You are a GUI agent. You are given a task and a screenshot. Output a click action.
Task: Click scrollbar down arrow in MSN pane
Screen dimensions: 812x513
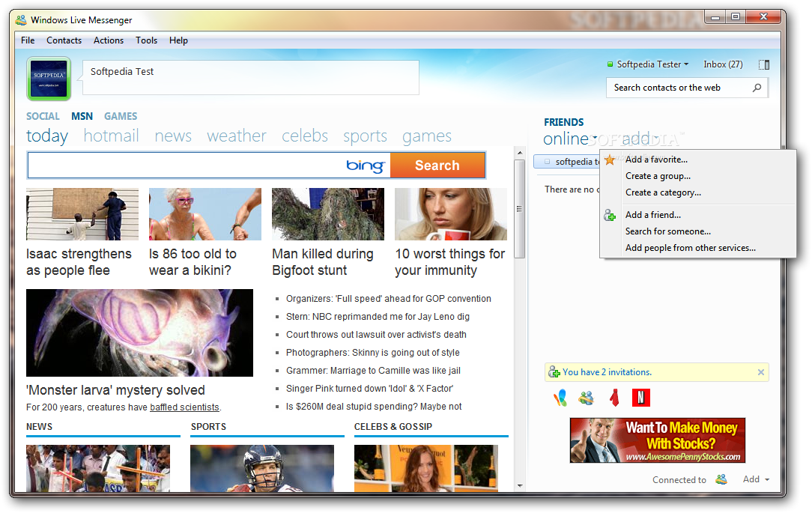(519, 485)
